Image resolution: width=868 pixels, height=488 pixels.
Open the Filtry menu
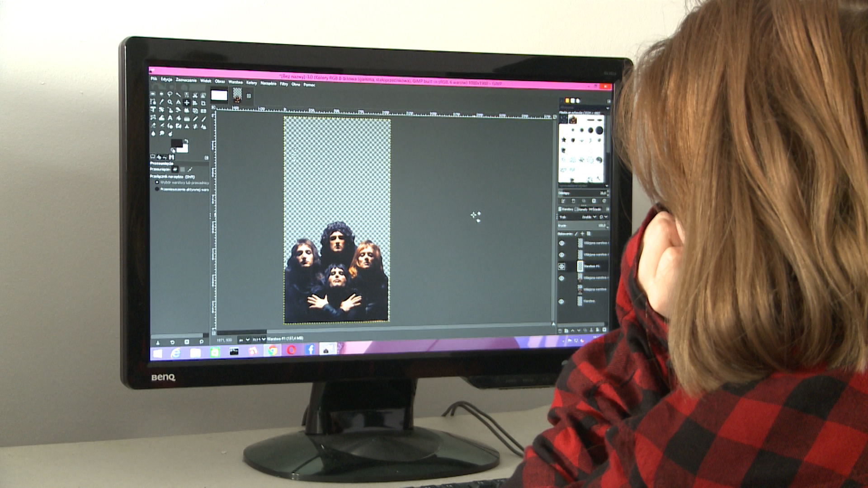pos(284,84)
